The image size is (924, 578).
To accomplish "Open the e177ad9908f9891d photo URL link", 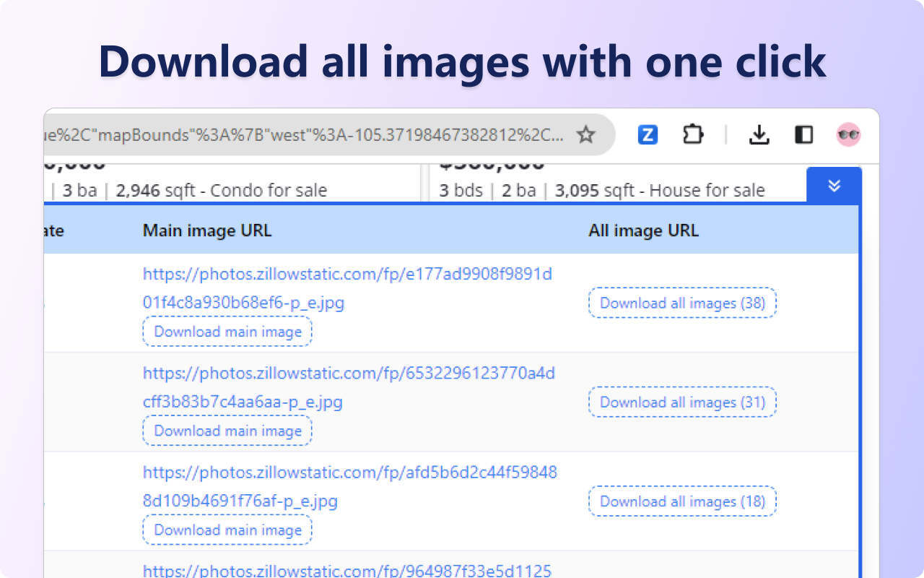I will [347, 288].
